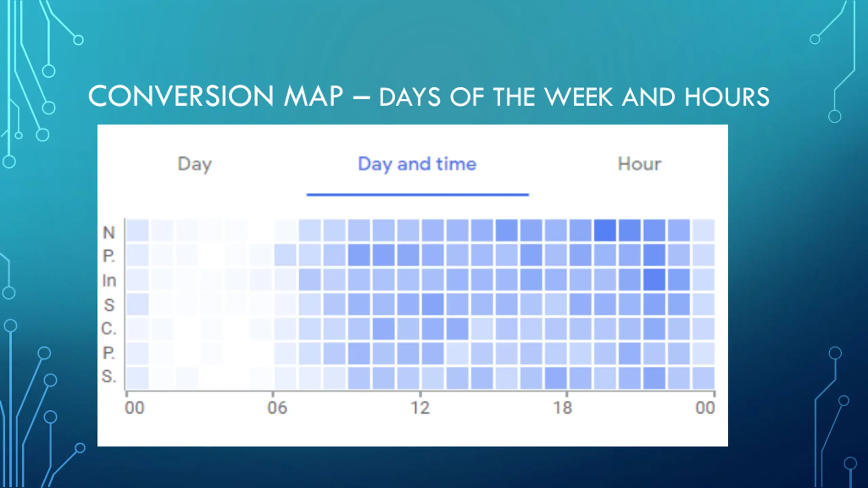Click the 18 hour axis label
The width and height of the screenshot is (868, 488).
563,408
